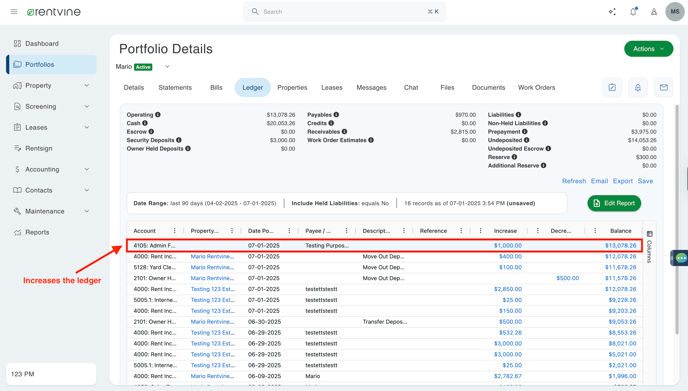Click the envelope icon button

[664, 87]
